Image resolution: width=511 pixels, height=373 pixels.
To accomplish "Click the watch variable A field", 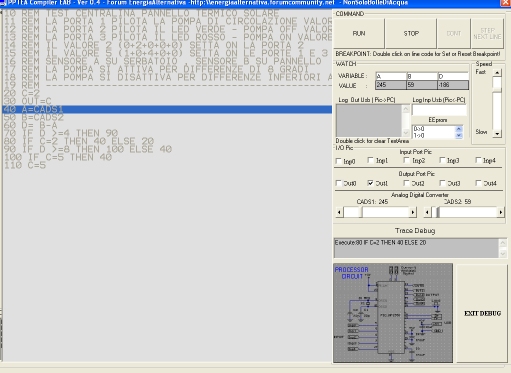I will [x=391, y=76].
